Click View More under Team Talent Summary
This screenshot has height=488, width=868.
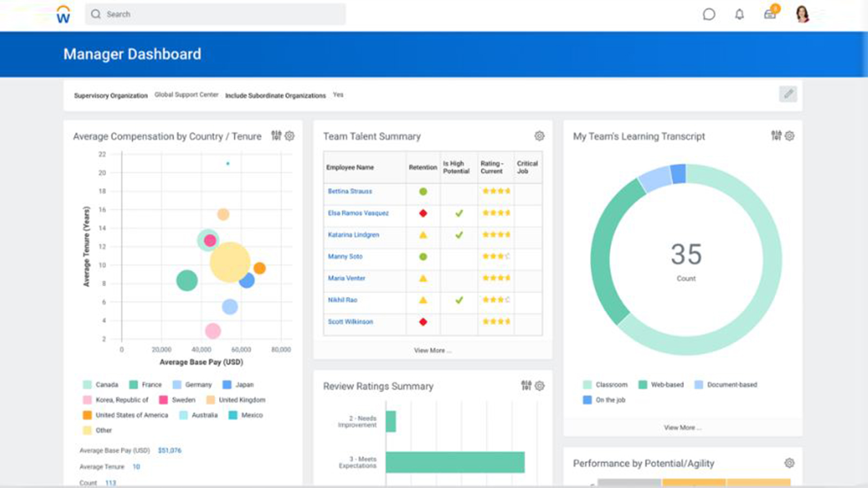point(432,350)
